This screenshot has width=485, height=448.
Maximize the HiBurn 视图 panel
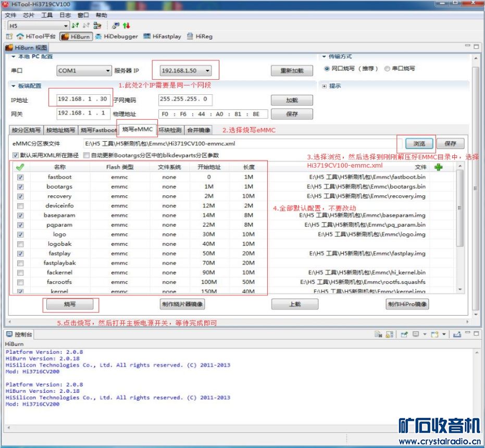click(476, 46)
